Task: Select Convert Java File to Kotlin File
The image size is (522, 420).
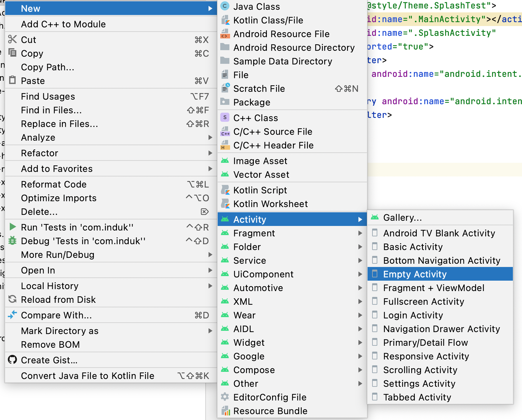Action: point(111,376)
